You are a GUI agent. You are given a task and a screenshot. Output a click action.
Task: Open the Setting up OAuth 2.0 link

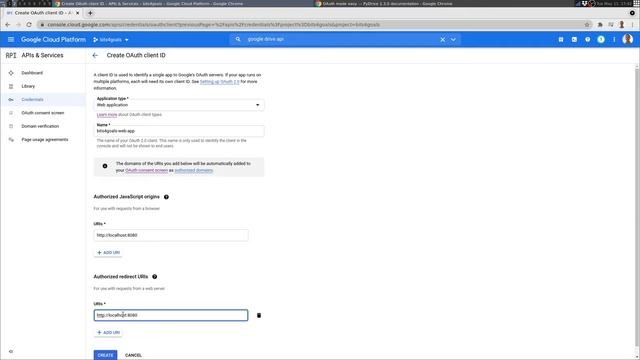[220, 82]
